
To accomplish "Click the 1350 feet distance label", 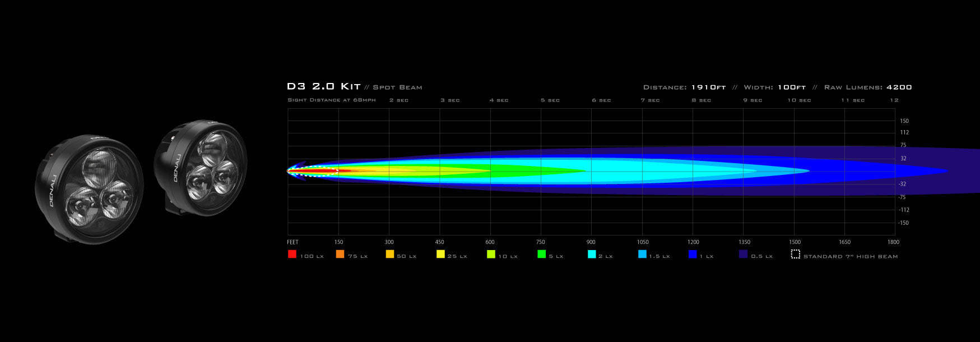I will pos(744,242).
